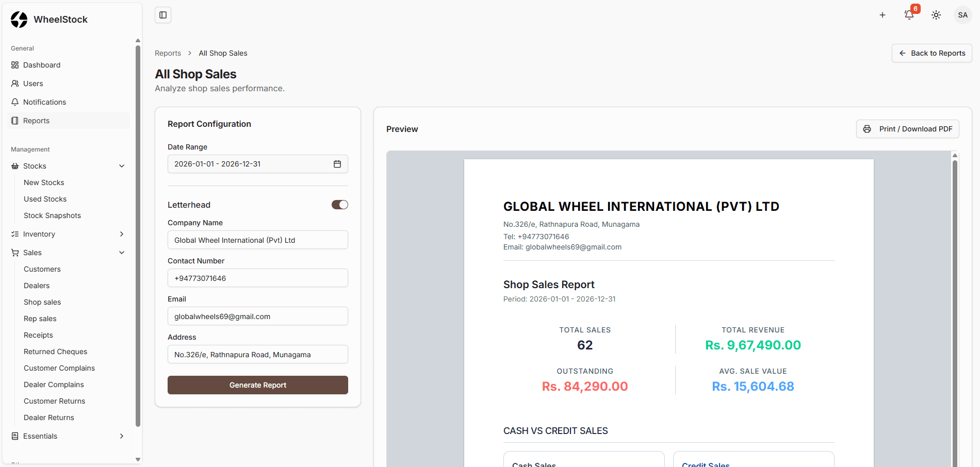
Task: Follow the Reports breadcrumb link
Action: point(168,53)
